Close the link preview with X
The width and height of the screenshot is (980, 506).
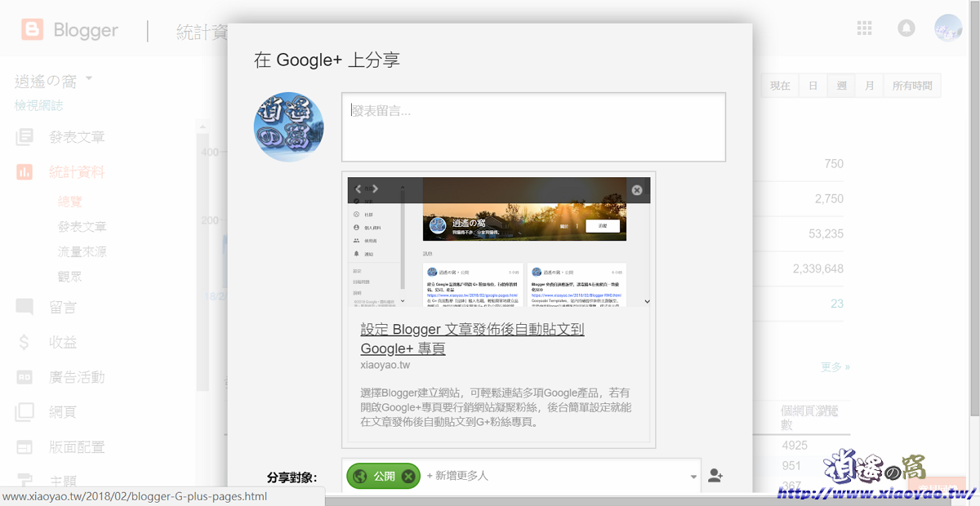pos(637,190)
